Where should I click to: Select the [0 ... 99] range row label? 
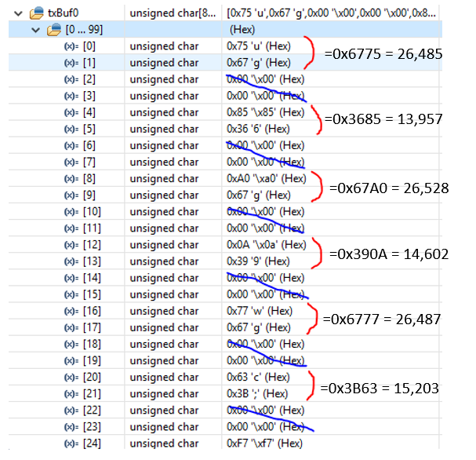click(84, 30)
